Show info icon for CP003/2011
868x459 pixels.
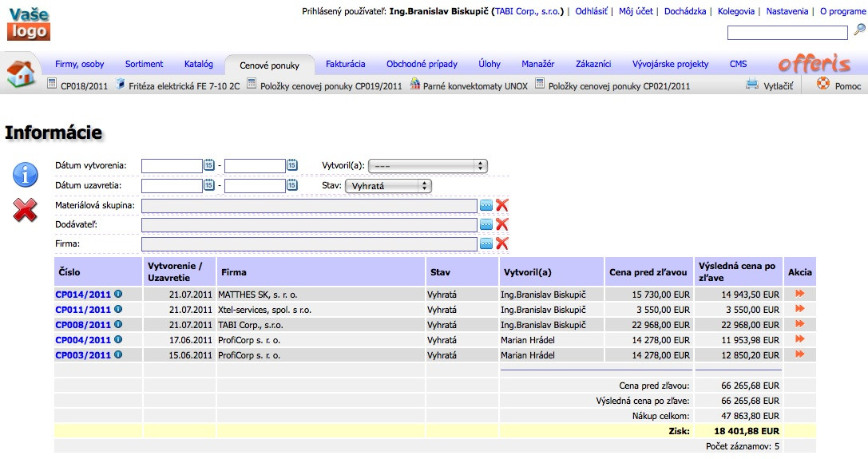[118, 354]
